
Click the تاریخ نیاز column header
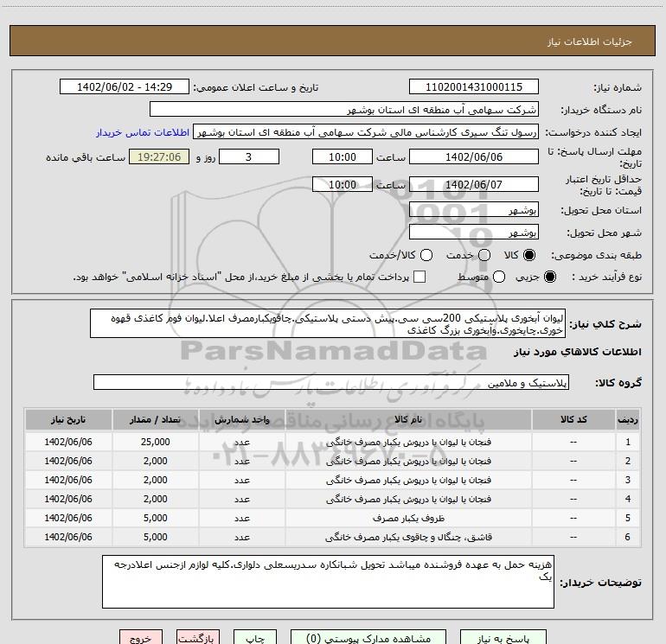[68, 419]
